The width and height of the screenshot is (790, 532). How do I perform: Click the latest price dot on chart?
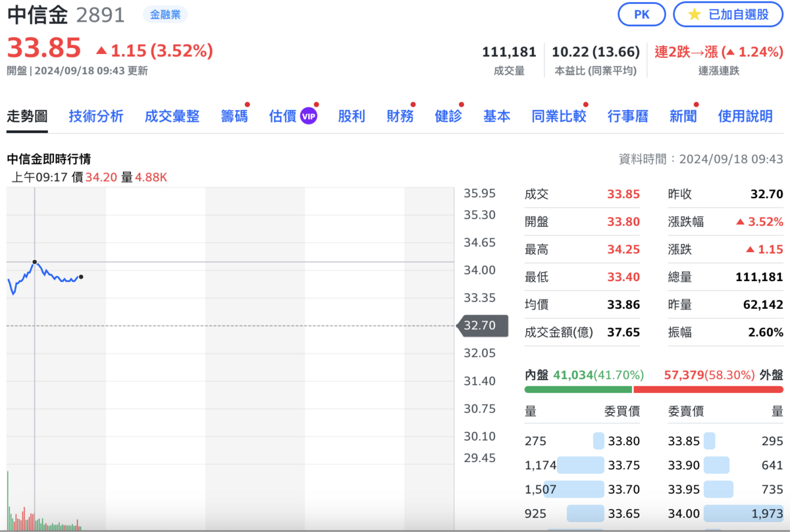coord(81,277)
